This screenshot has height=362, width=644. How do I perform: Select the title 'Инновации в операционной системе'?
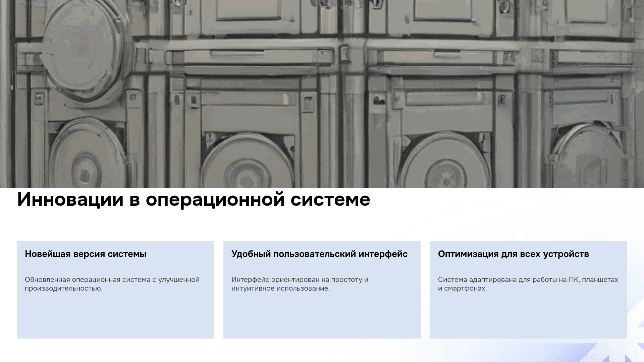point(194,199)
